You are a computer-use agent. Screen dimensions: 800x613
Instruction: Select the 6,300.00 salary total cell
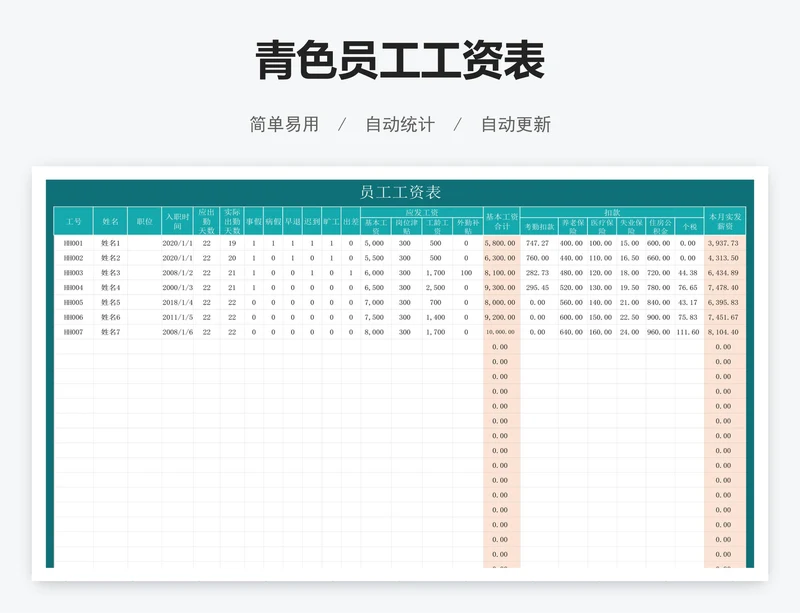point(502,258)
